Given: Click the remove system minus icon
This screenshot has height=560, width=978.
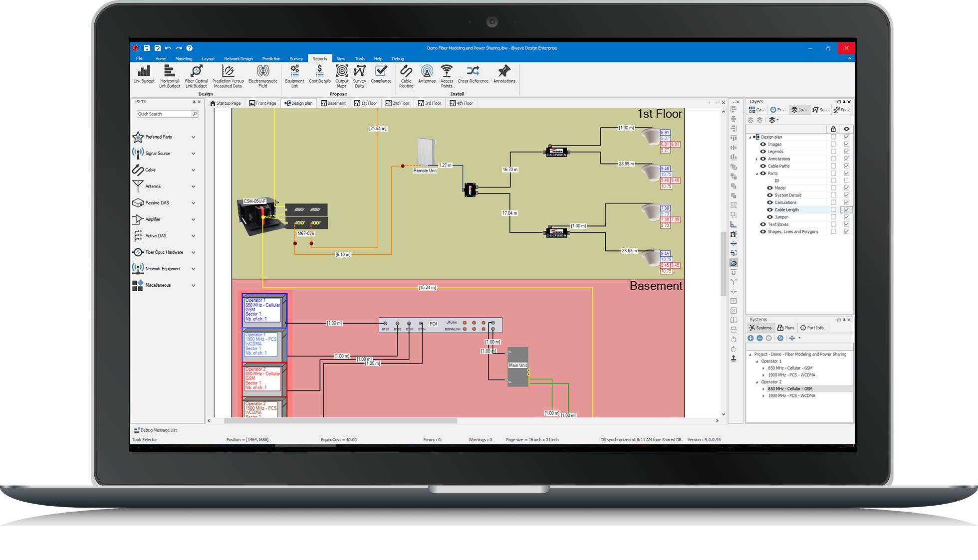Looking at the screenshot, I should (x=759, y=338).
